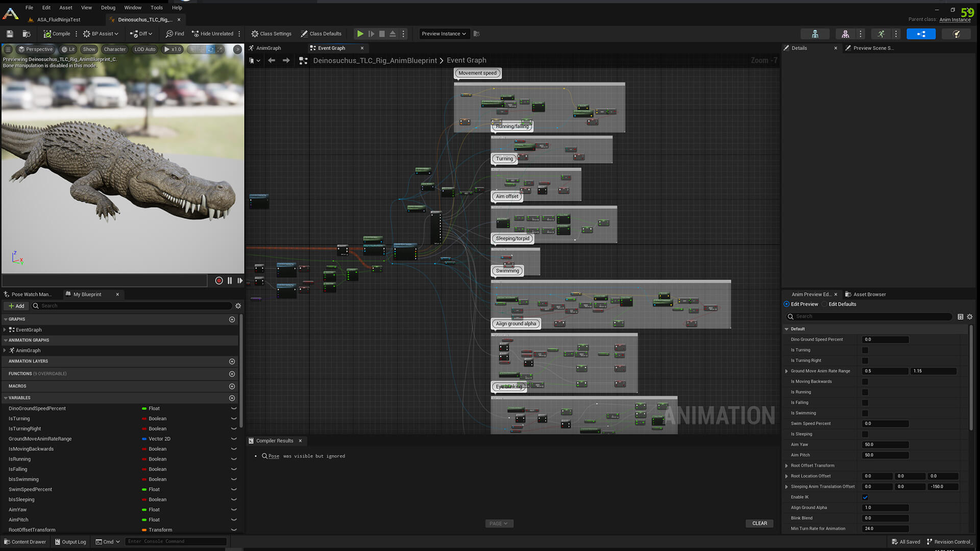Click the Compile button
Viewport: 980px width, 551px height.
pyautogui.click(x=57, y=34)
